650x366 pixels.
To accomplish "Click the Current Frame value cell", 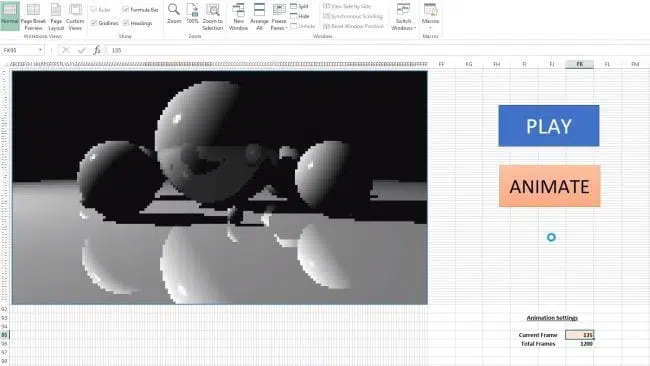I will [x=580, y=335].
